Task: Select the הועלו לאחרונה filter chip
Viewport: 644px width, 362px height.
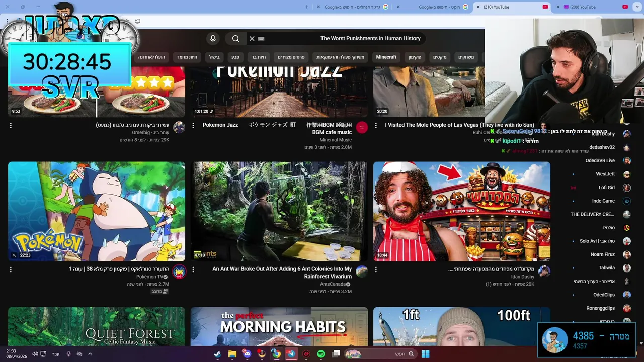Action: [x=151, y=57]
